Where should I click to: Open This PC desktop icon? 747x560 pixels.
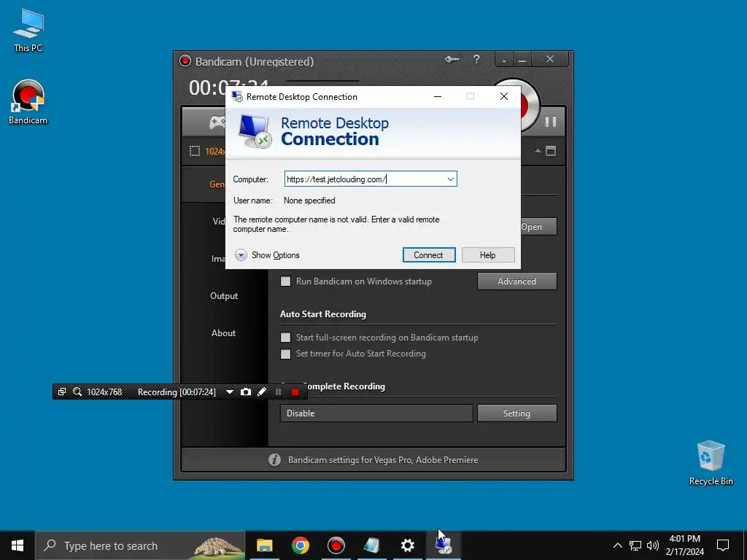coord(28,30)
